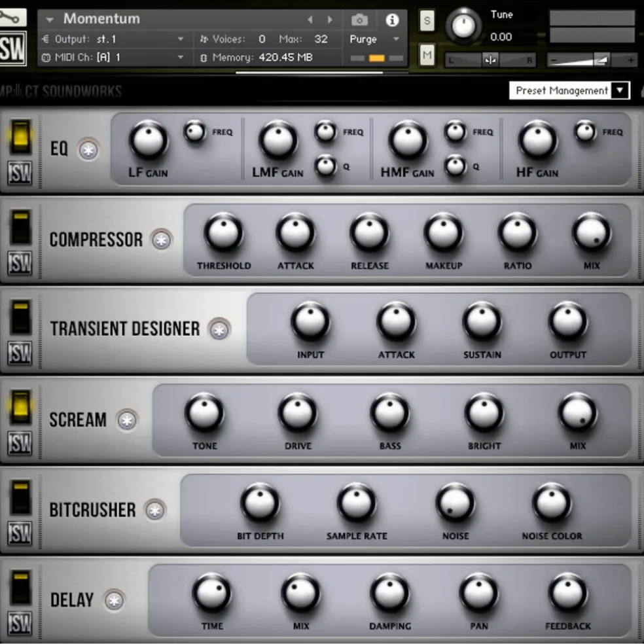
Task: Click the Compressor Mix knob
Action: tap(592, 232)
